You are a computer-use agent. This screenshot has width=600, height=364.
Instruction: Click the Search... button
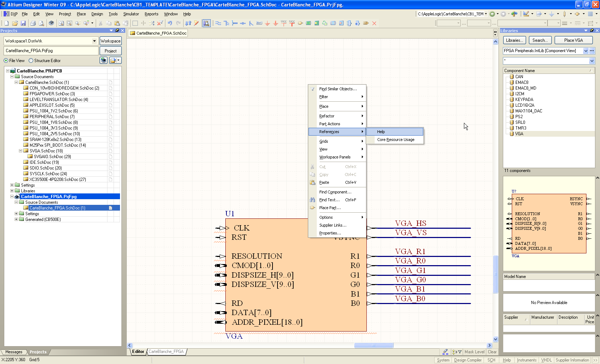pos(540,40)
